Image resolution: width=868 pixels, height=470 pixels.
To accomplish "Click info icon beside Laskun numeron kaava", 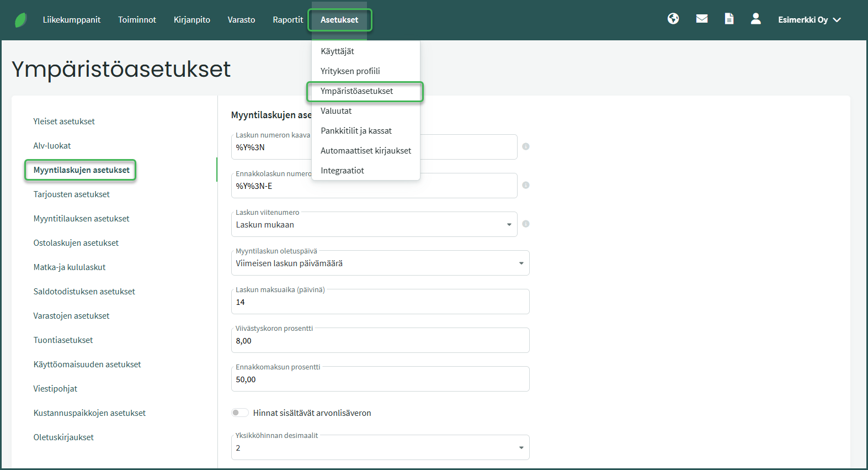I will [526, 146].
